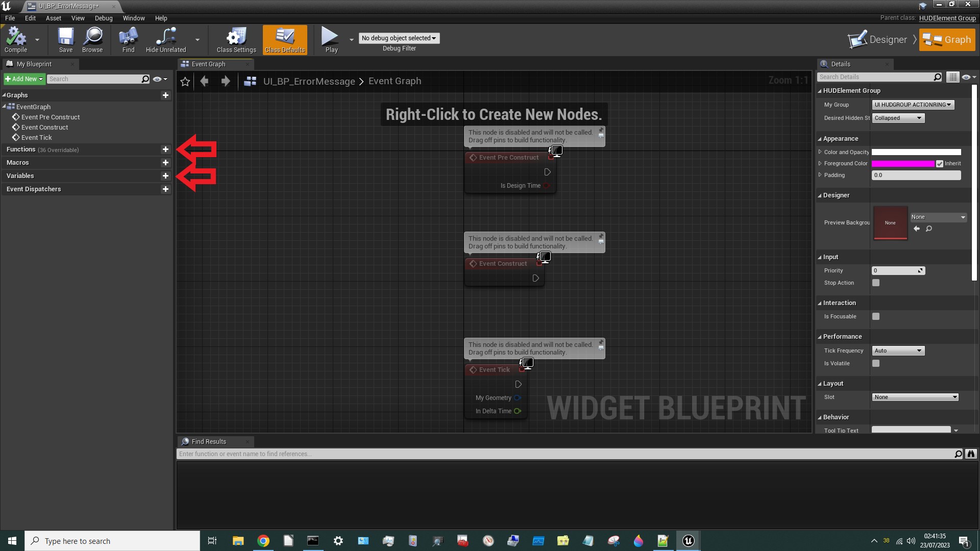The width and height of the screenshot is (980, 551).
Task: Open the Asset menu
Action: coord(54,18)
